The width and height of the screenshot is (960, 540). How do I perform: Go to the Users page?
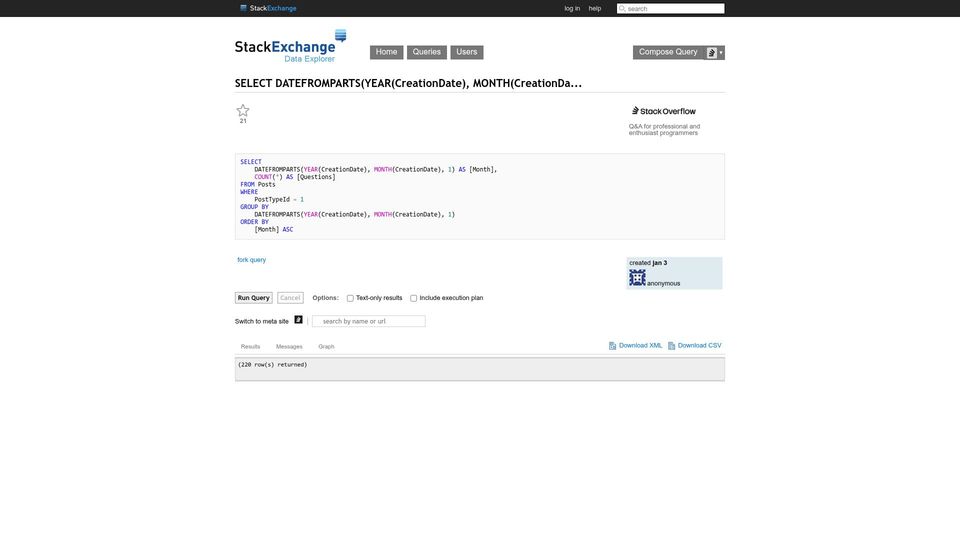467,52
